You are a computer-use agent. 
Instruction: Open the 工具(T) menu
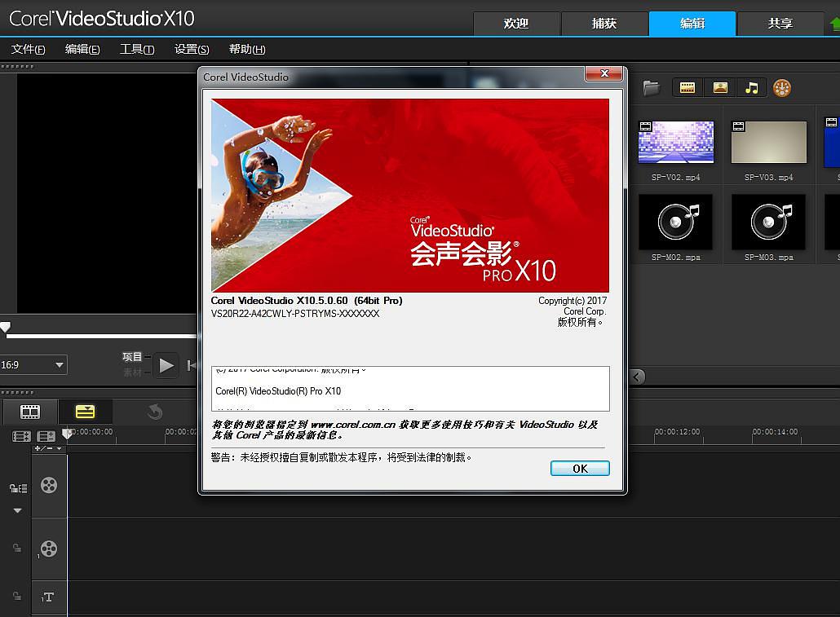[x=137, y=49]
